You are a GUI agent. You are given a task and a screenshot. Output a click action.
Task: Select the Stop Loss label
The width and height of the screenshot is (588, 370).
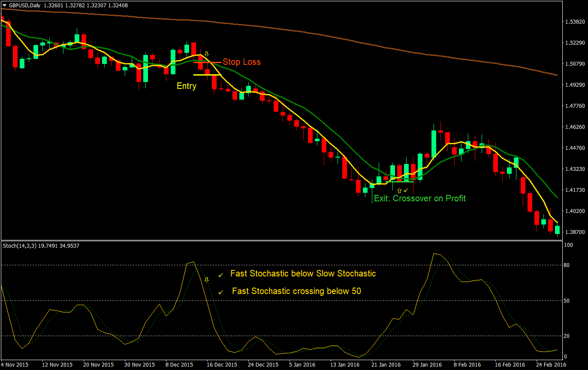tap(241, 62)
